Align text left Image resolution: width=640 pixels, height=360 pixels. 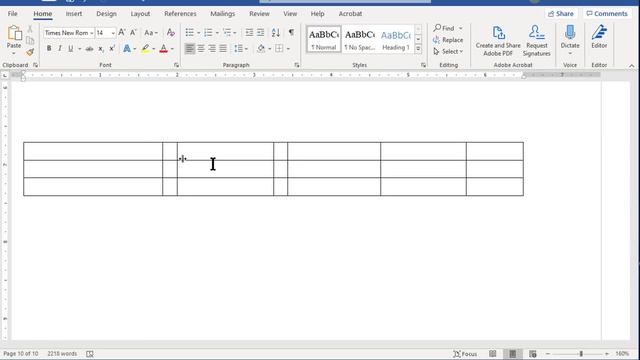point(189,49)
